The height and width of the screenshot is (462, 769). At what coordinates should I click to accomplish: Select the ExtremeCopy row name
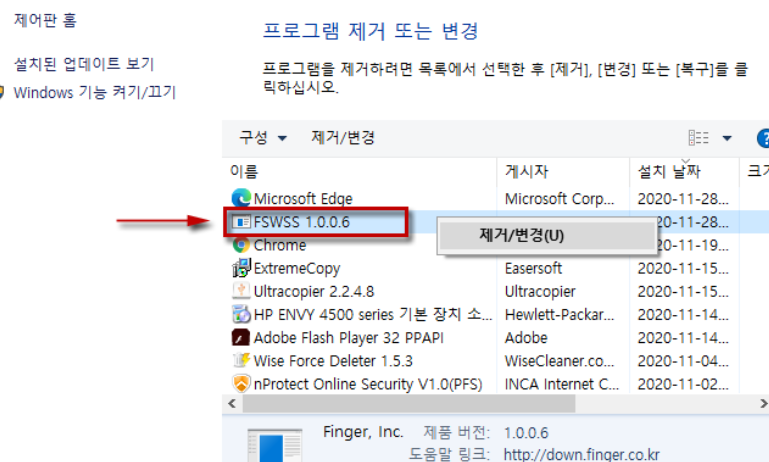pyautogui.click(x=297, y=268)
